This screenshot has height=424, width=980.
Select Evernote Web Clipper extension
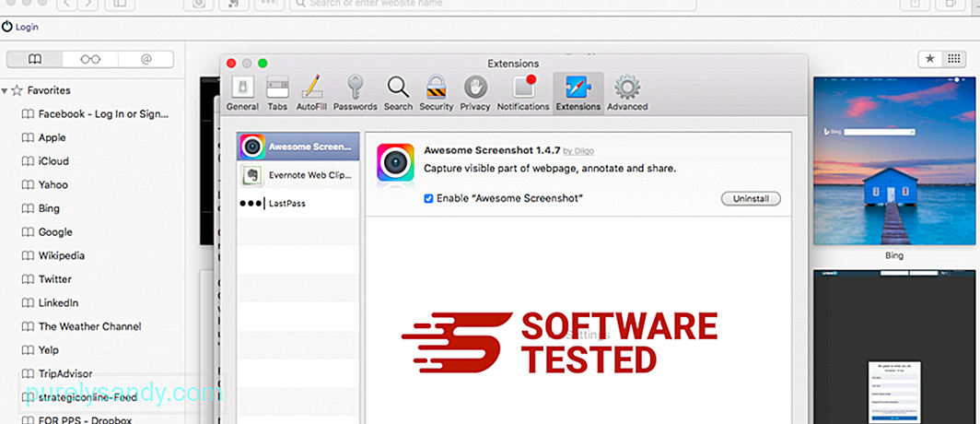pos(298,175)
